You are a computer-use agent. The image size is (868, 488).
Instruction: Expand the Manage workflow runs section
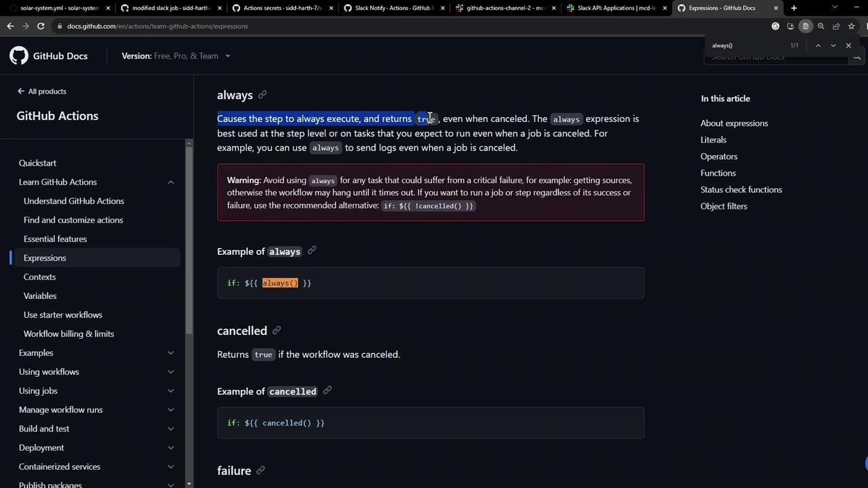(x=170, y=410)
